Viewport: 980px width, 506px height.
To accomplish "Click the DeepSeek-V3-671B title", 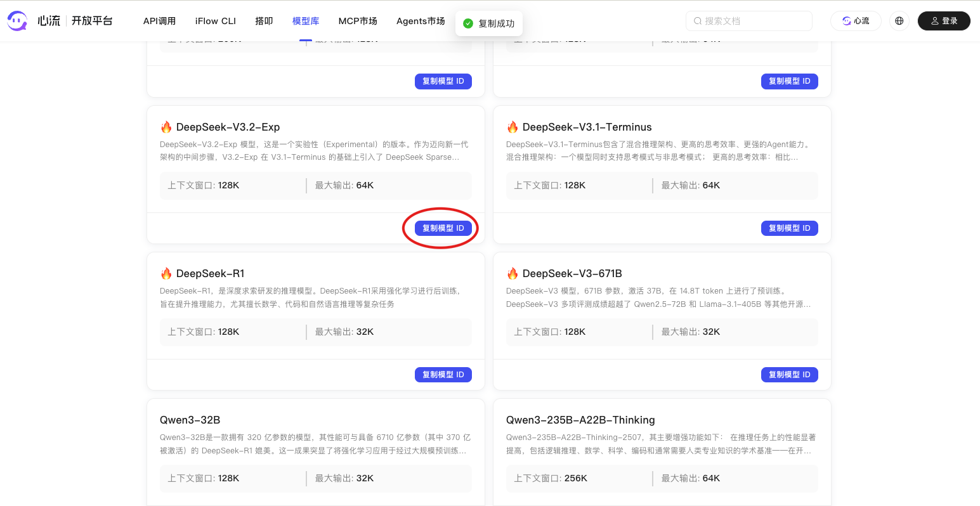I will click(572, 273).
